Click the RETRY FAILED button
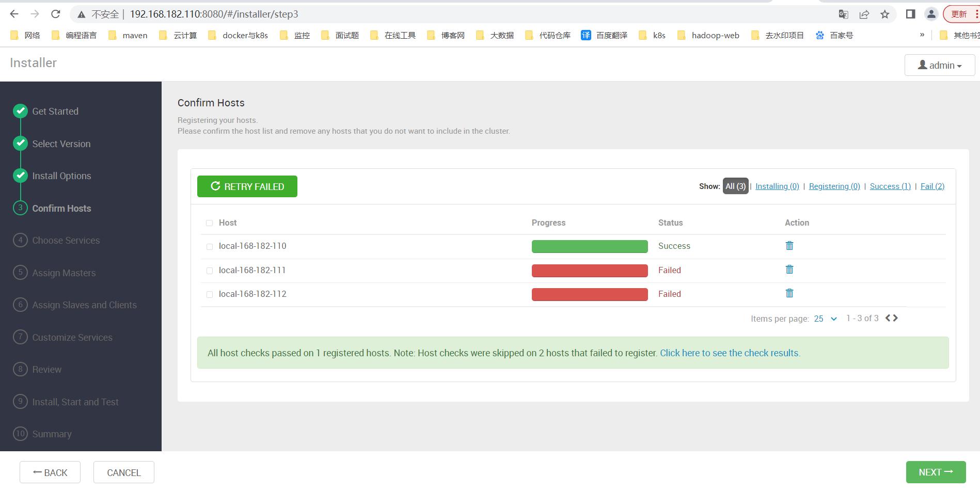 tap(247, 186)
